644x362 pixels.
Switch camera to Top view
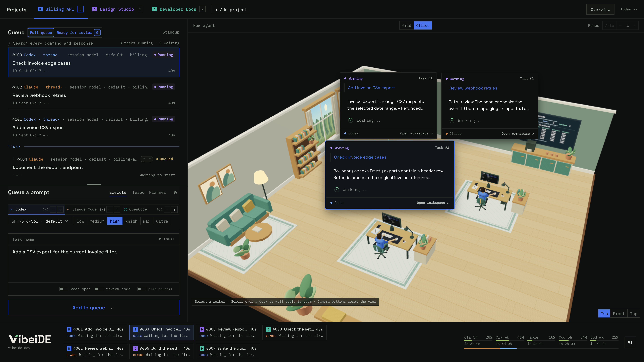pyautogui.click(x=633, y=314)
